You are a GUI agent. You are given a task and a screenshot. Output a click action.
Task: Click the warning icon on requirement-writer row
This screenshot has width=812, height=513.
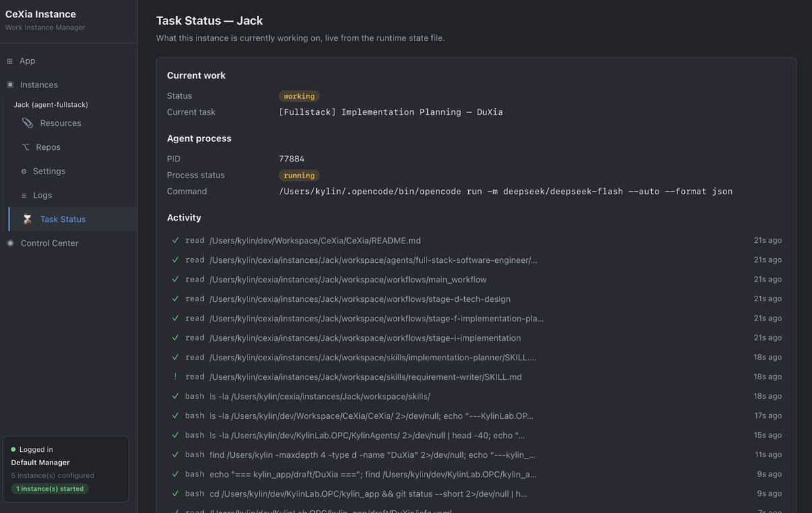[x=175, y=377]
